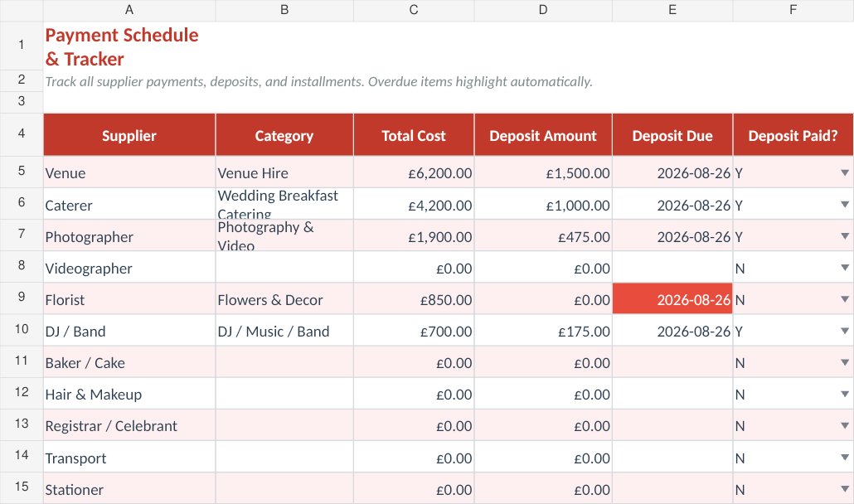The height and width of the screenshot is (504, 854).
Task: Click the red highlighted Florist deposit due date
Action: [672, 298]
